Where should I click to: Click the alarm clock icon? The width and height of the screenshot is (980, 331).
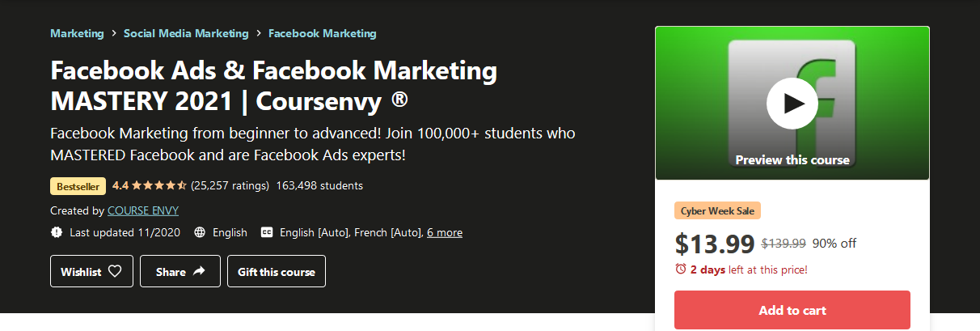[681, 269]
